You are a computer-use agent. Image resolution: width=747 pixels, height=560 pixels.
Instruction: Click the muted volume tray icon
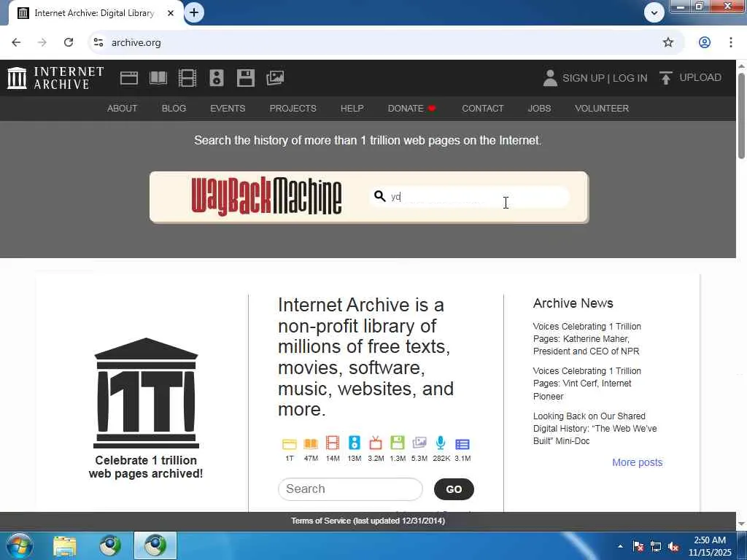click(673, 547)
